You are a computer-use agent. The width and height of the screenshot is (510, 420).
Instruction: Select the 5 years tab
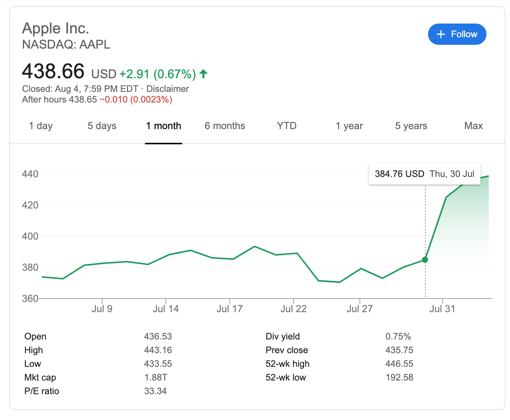(x=411, y=126)
